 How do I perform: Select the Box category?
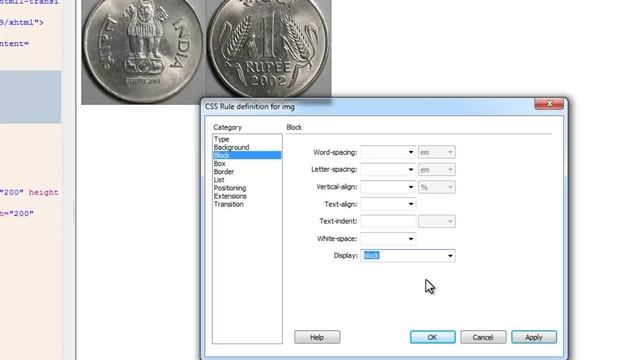coord(220,164)
